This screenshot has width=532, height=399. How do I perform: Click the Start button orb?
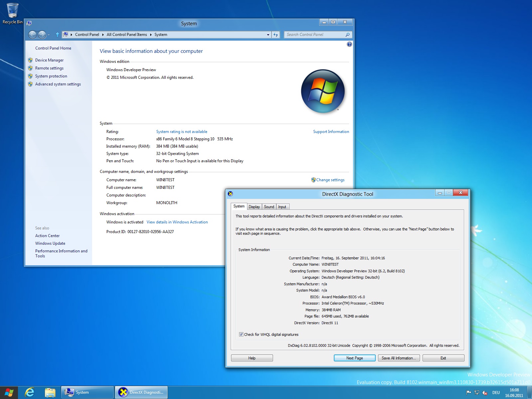9,392
